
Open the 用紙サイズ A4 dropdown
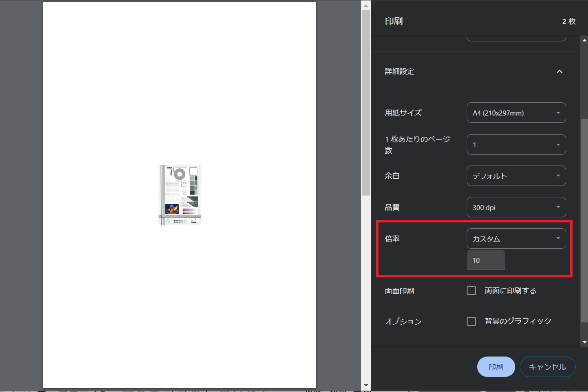click(516, 113)
